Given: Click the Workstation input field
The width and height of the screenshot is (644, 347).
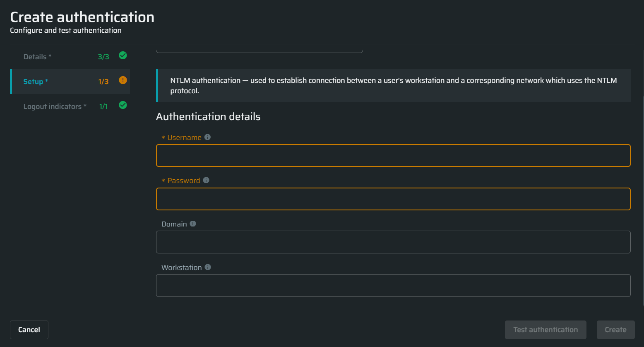Looking at the screenshot, I should coord(393,286).
